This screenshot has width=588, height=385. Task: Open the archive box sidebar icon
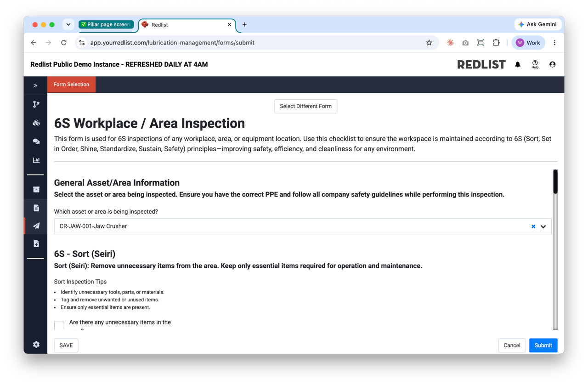pos(36,189)
